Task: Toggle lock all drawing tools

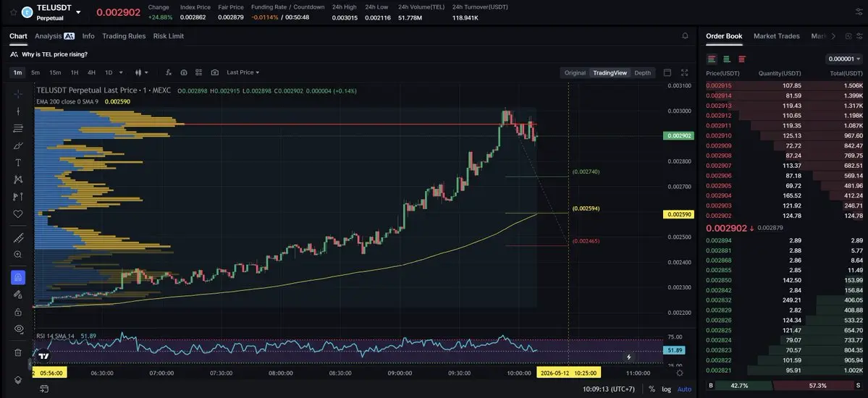Action: coord(17,312)
